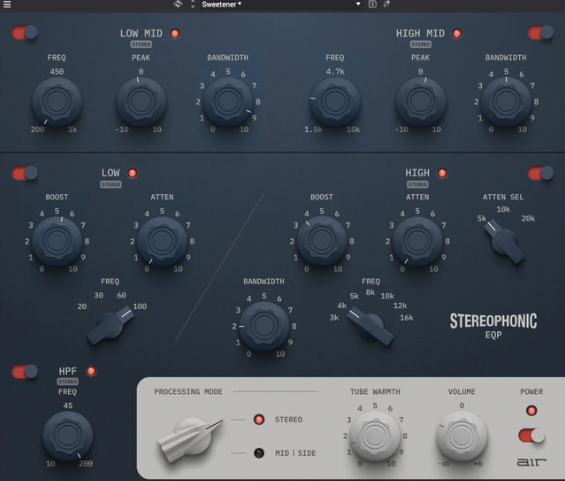The height and width of the screenshot is (481, 565).
Task: Click the air logo
Action: [531, 462]
